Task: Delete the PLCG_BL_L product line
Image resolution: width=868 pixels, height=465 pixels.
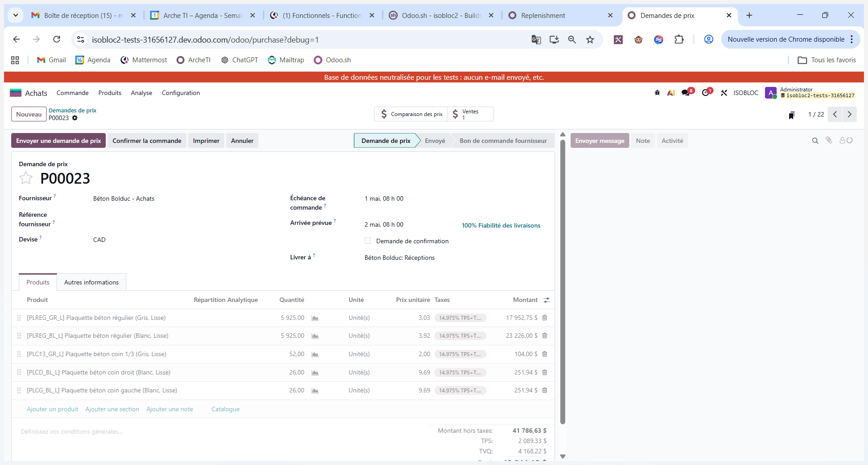Action: [545, 390]
